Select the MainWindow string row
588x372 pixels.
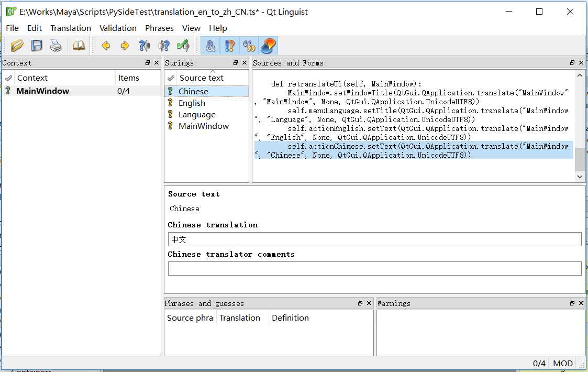click(207, 126)
